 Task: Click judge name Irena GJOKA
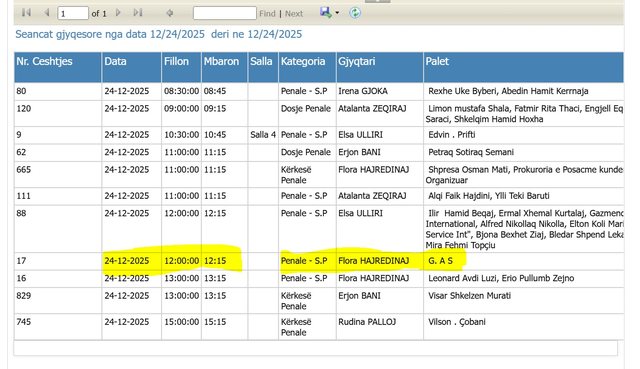[363, 91]
